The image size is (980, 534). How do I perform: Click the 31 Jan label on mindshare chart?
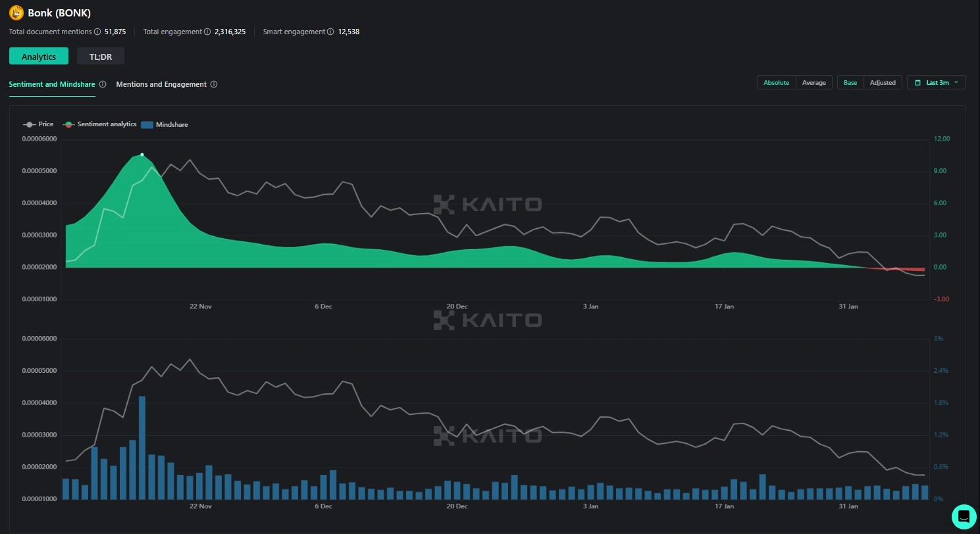pyautogui.click(x=848, y=506)
